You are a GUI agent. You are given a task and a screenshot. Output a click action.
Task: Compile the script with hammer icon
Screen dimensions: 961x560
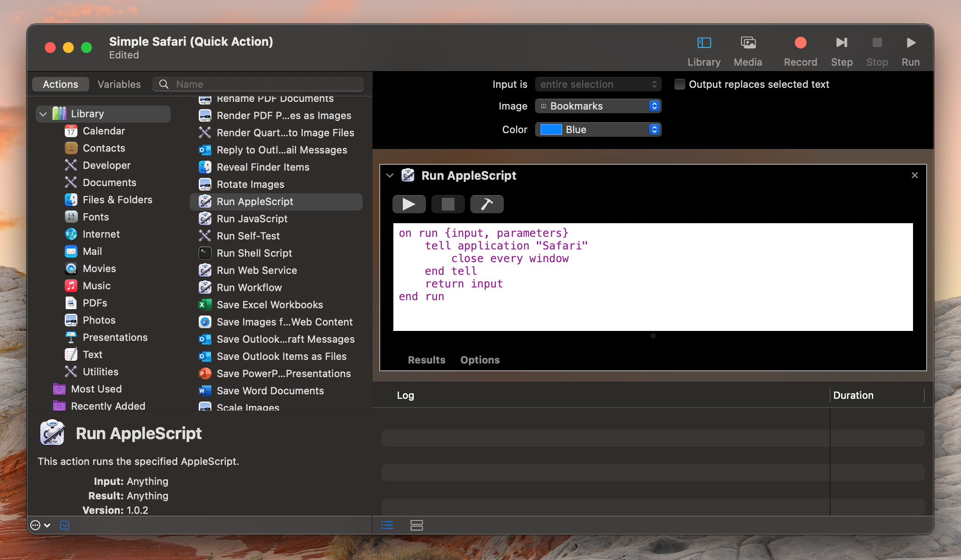tap(487, 204)
